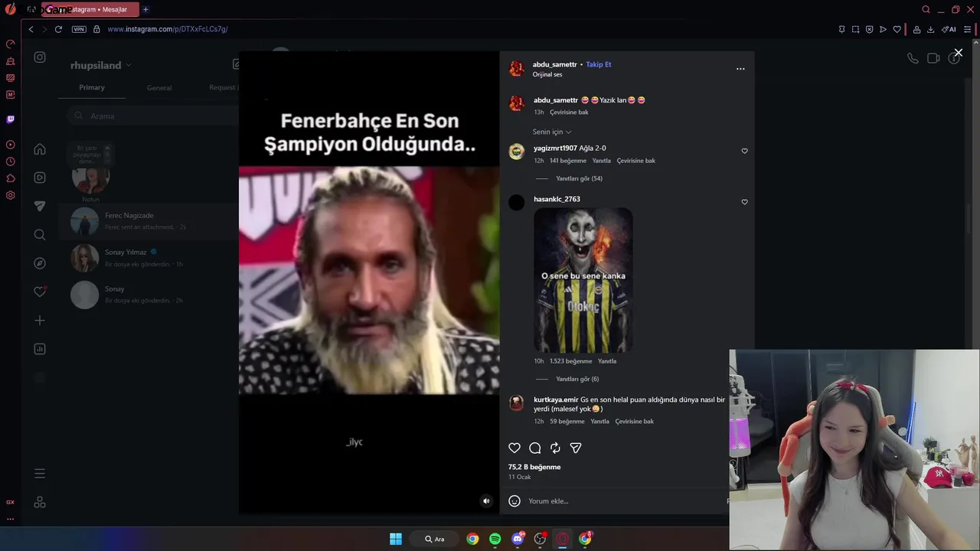Start video call with camera icon

pos(933,58)
